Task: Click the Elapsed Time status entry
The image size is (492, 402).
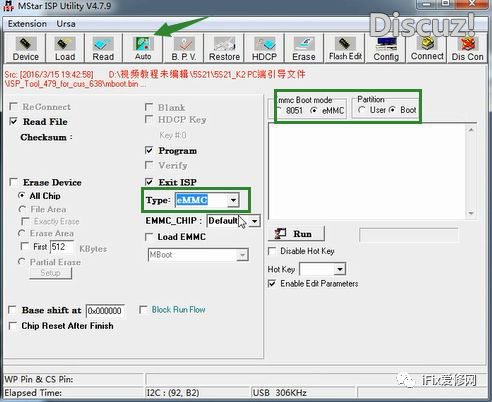Action: click(33, 393)
